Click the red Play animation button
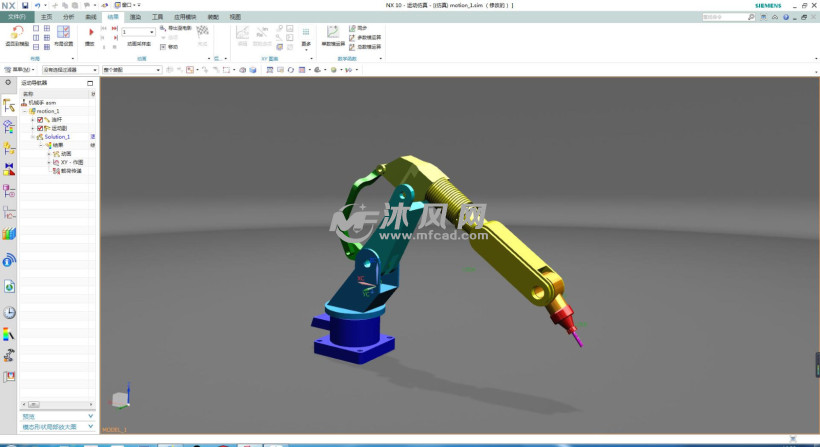820x447 pixels. [x=91, y=32]
